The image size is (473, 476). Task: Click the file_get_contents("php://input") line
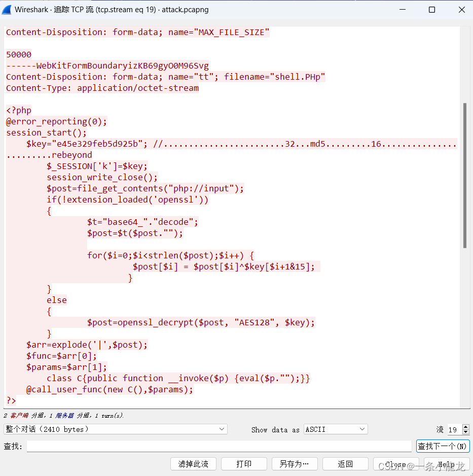(145, 188)
